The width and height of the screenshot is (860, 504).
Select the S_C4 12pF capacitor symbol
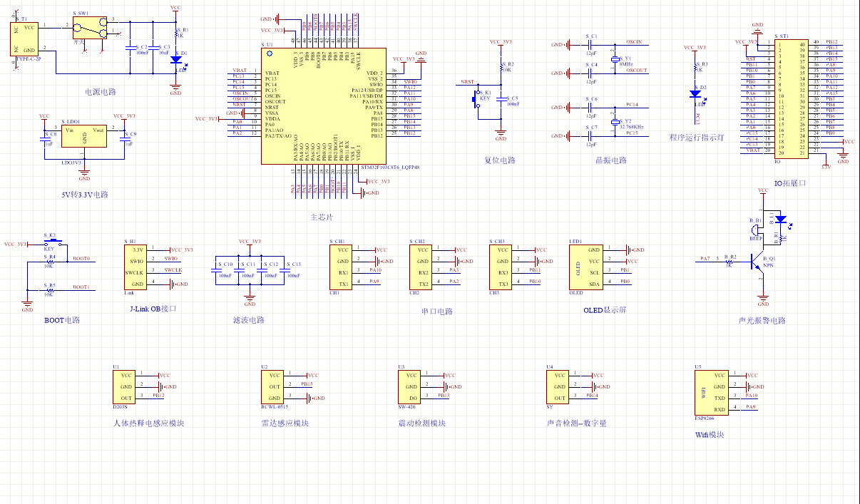tap(591, 73)
